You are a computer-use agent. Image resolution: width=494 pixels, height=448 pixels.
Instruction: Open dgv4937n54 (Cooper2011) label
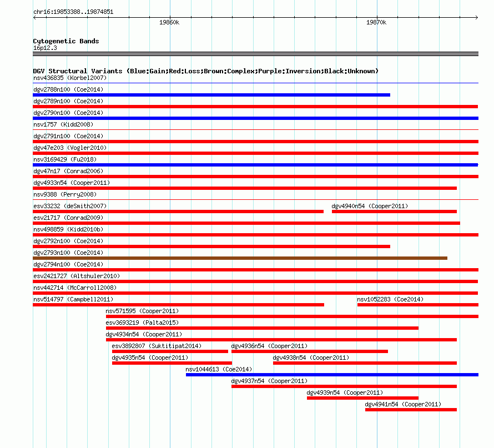pos(269,381)
